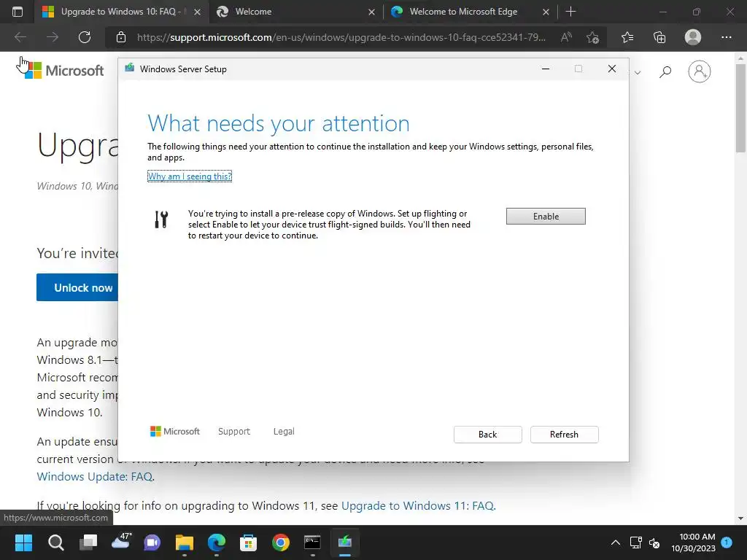Switch to the 'Upgrade to Windows 10: FAQ' tab
The width and height of the screenshot is (747, 560).
click(x=121, y=12)
